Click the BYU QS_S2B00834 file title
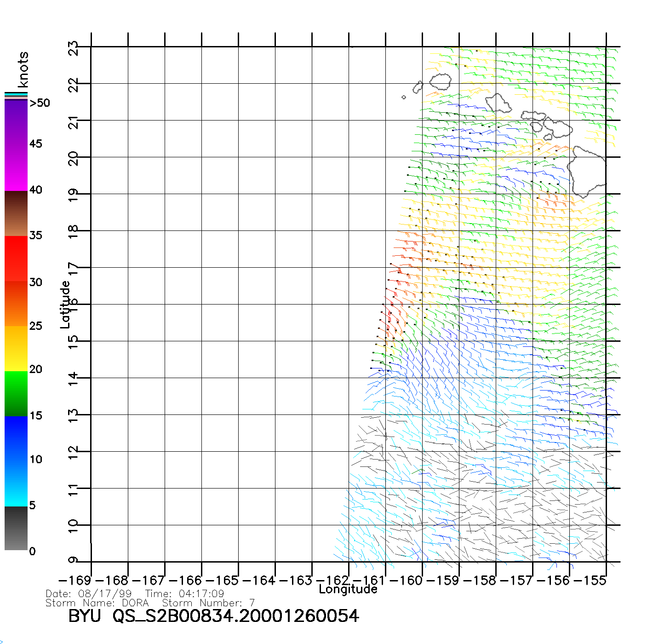653x644 pixels. point(213,616)
